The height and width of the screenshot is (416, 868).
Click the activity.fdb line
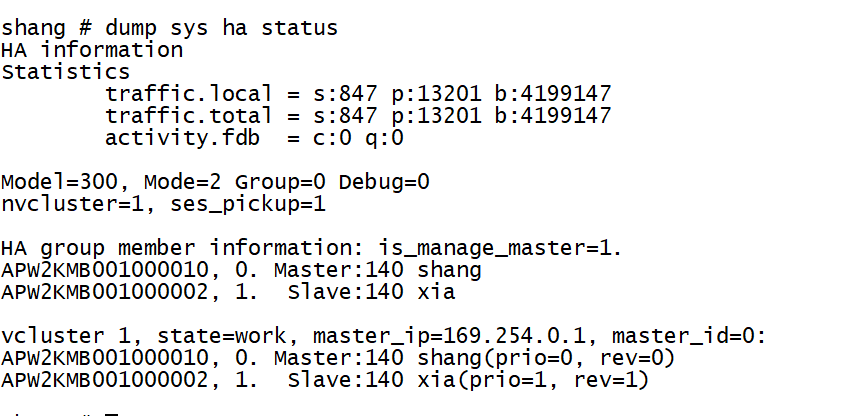tap(254, 138)
